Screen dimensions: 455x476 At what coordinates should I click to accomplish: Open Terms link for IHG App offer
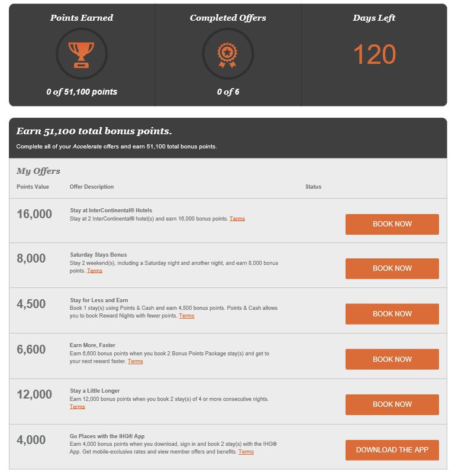246,452
